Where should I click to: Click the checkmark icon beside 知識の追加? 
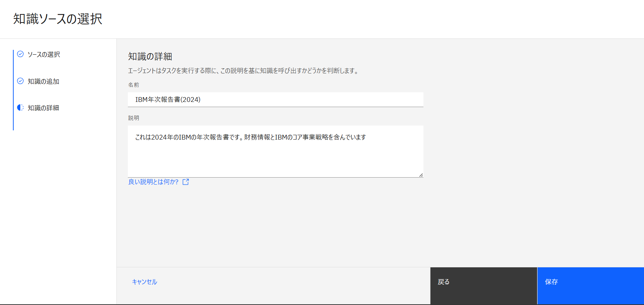[20, 81]
